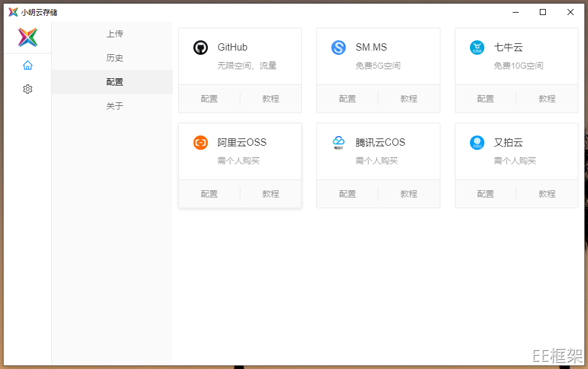Click the 阿里云OSS orange icon
The width and height of the screenshot is (588, 369).
[x=201, y=143]
